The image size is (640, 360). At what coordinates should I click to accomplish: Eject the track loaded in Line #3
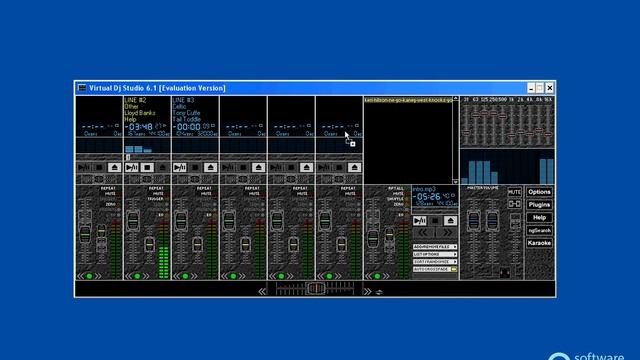211,167
